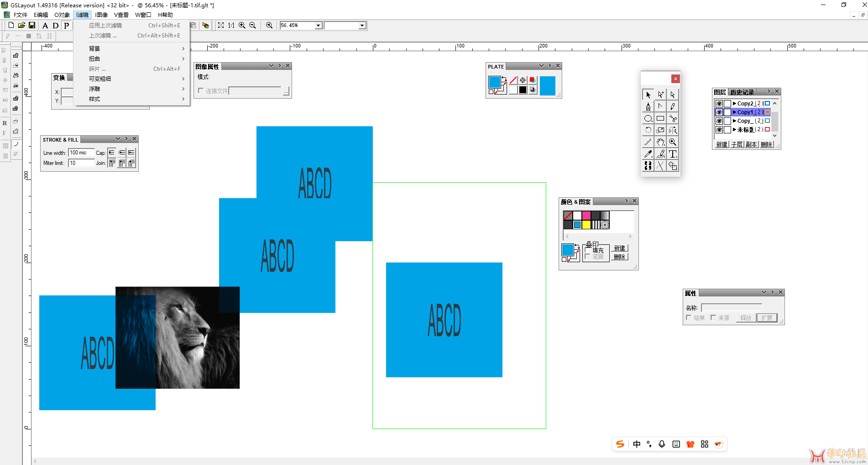
Task: Expand the Copy1 layer tree arrow
Action: point(734,112)
